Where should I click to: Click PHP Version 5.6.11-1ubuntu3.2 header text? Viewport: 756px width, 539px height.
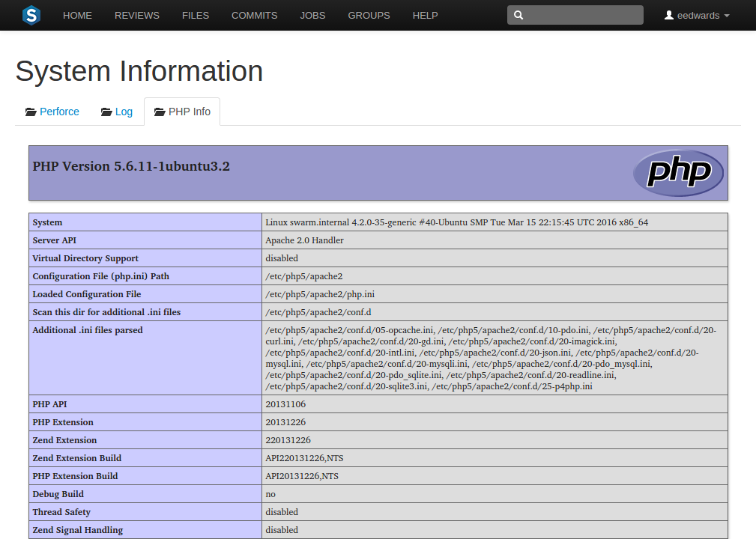(x=131, y=166)
